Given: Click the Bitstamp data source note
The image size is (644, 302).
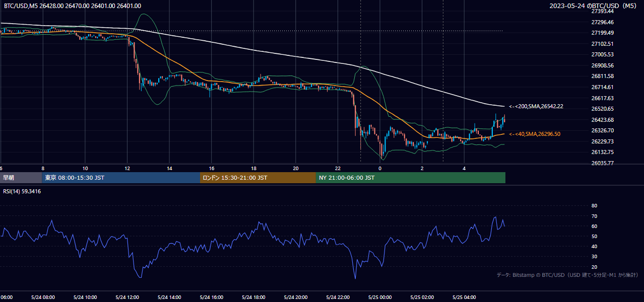Looking at the screenshot, I should pyautogui.click(x=568, y=275).
